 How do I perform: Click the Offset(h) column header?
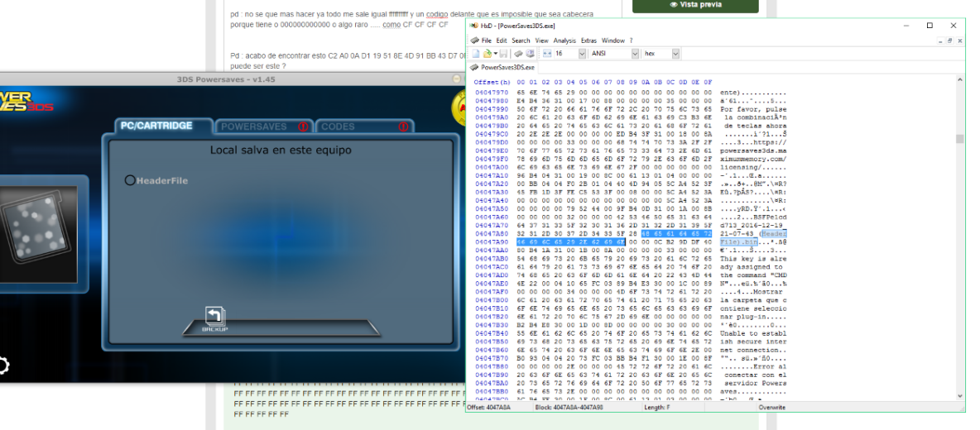(492, 83)
